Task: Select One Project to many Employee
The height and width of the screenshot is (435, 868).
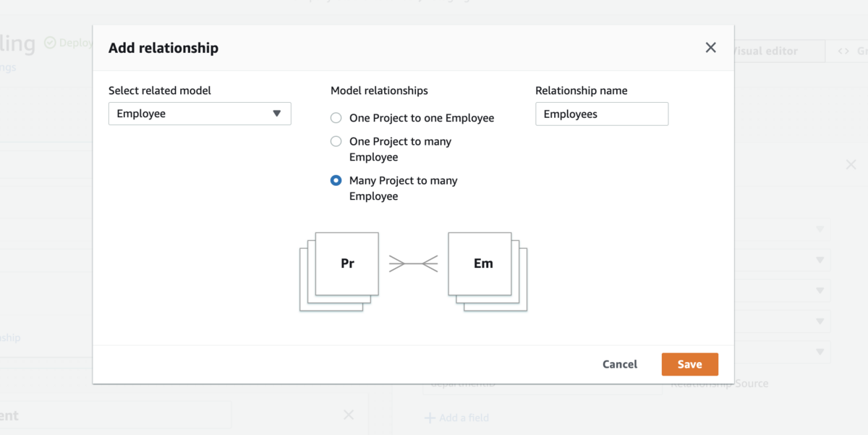Action: [336, 141]
